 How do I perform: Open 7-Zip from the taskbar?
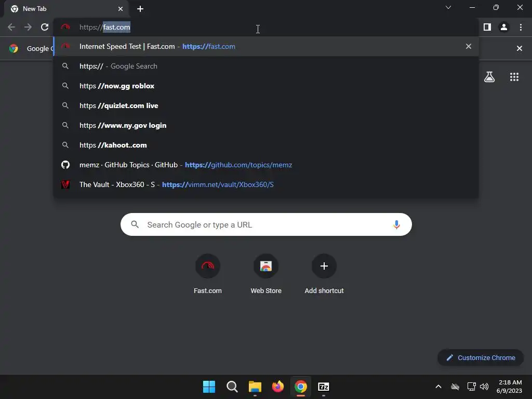[x=323, y=387]
